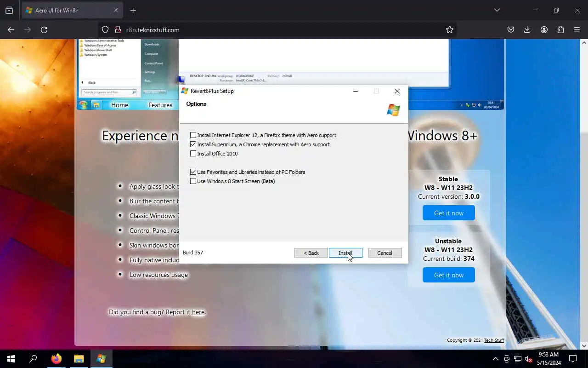Show hidden tray icons chevron
This screenshot has width=588, height=368.
click(495, 359)
